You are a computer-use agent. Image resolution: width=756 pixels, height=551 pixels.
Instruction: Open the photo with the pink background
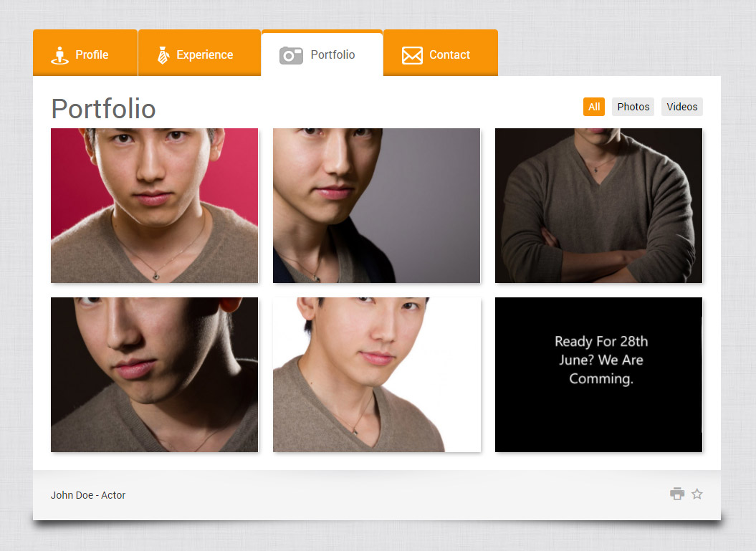coord(154,205)
